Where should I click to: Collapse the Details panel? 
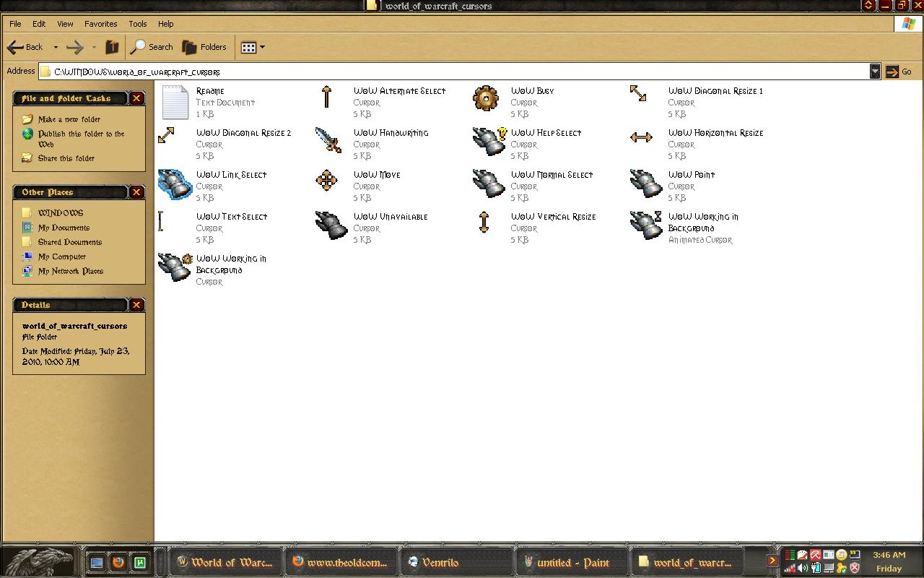pos(136,305)
